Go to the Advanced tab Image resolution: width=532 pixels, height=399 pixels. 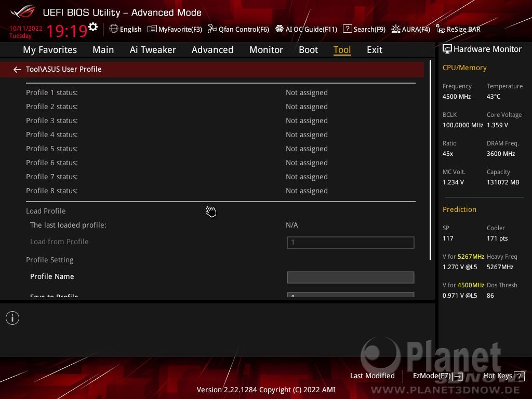tap(212, 50)
